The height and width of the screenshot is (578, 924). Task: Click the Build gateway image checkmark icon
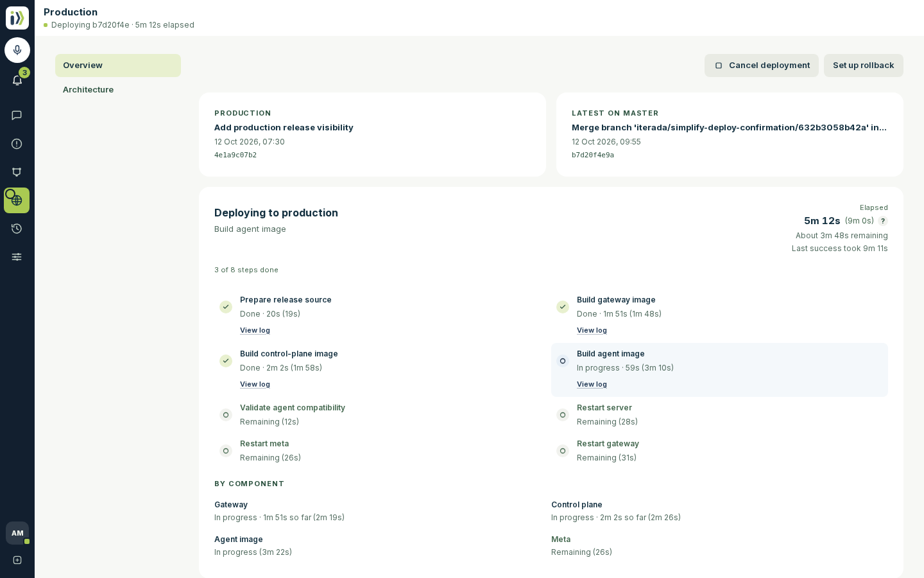pos(563,307)
